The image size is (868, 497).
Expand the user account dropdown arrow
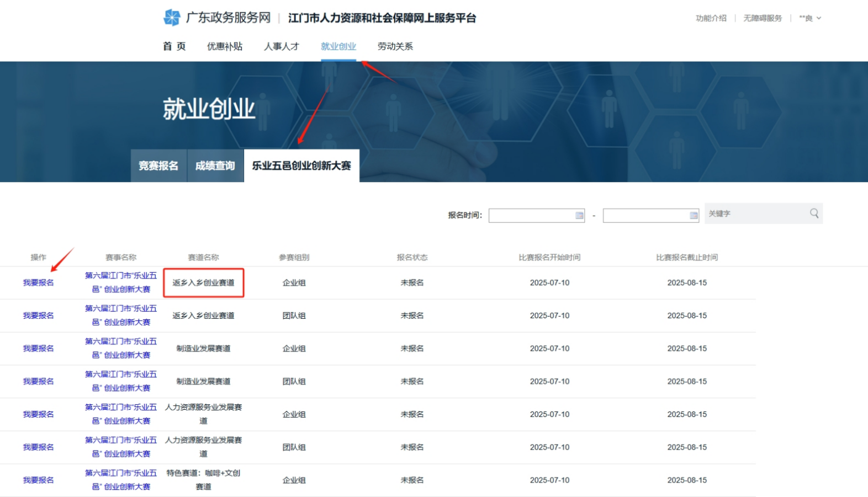pyautogui.click(x=819, y=18)
